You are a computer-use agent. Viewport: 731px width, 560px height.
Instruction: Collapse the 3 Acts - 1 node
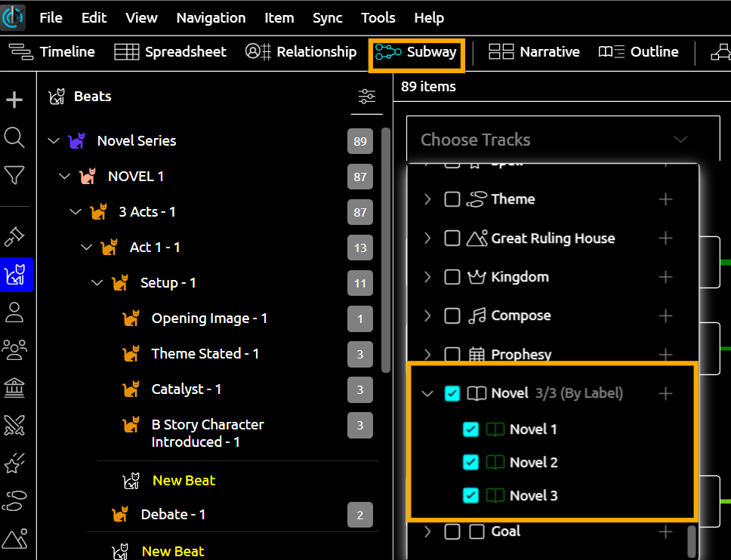(75, 211)
